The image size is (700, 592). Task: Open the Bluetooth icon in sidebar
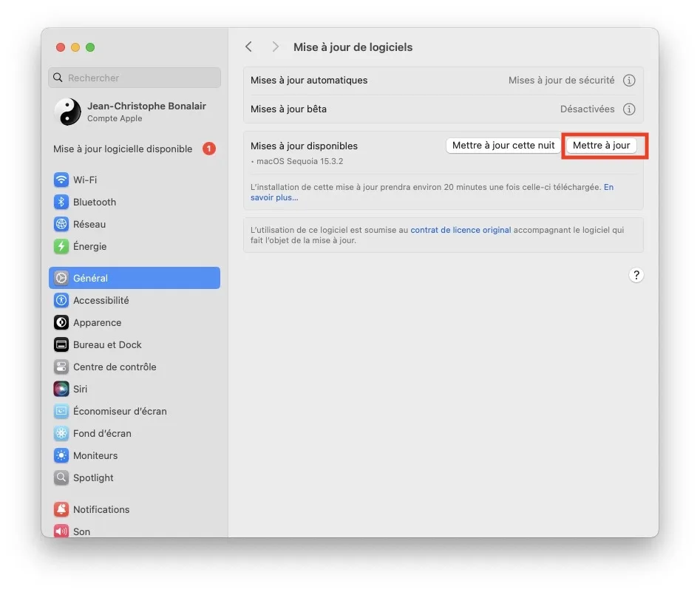tap(61, 202)
